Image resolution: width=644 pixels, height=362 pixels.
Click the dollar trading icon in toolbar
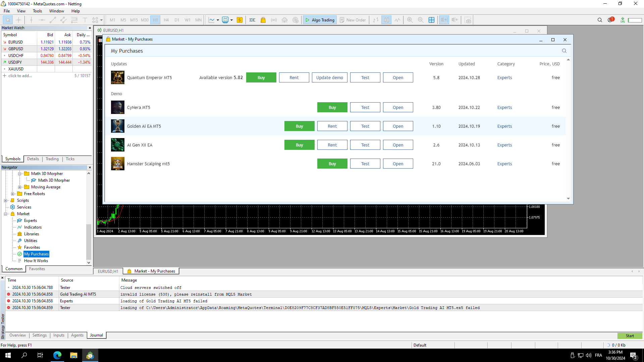pyautogui.click(x=239, y=20)
